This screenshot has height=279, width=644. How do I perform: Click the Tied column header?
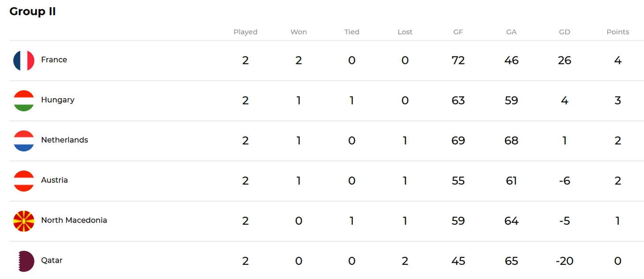[x=352, y=32]
